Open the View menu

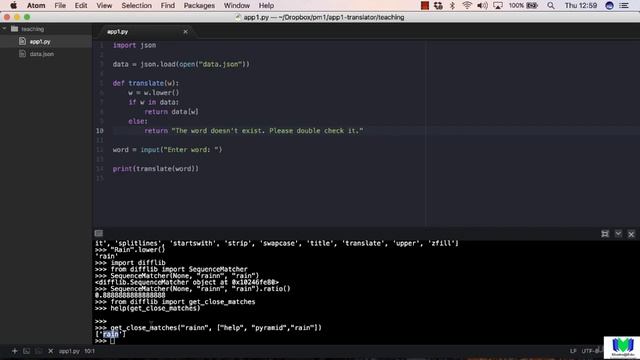[x=104, y=5]
